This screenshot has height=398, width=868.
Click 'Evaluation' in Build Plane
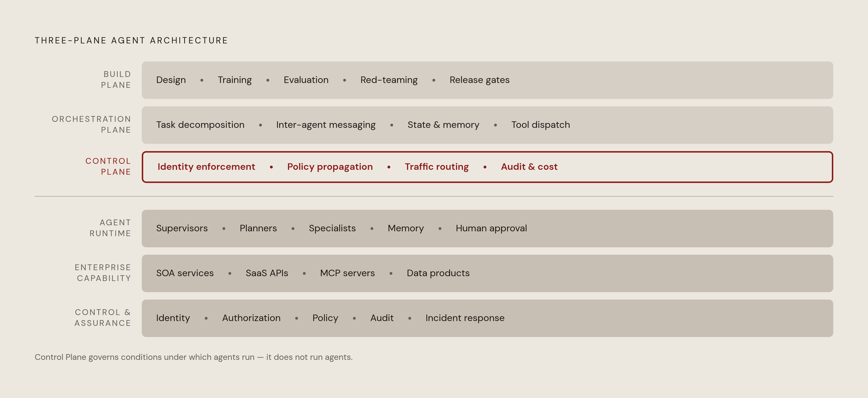click(306, 80)
